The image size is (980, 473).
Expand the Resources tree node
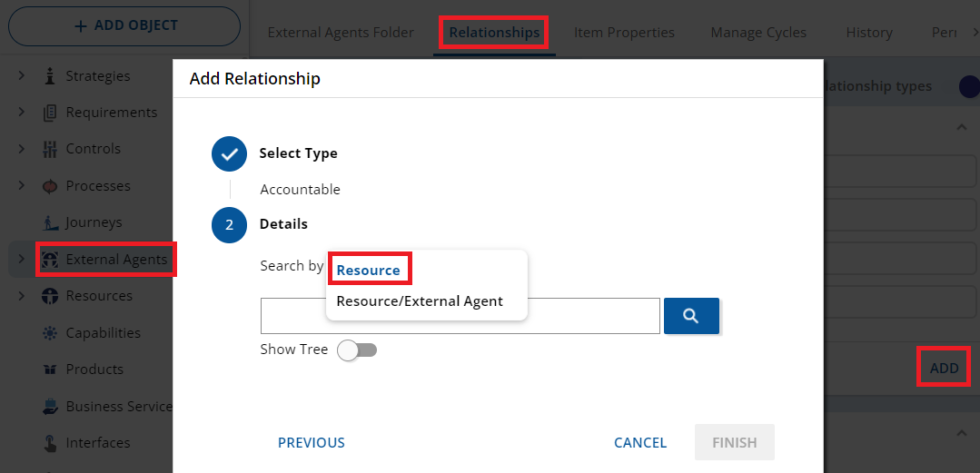pyautogui.click(x=21, y=296)
